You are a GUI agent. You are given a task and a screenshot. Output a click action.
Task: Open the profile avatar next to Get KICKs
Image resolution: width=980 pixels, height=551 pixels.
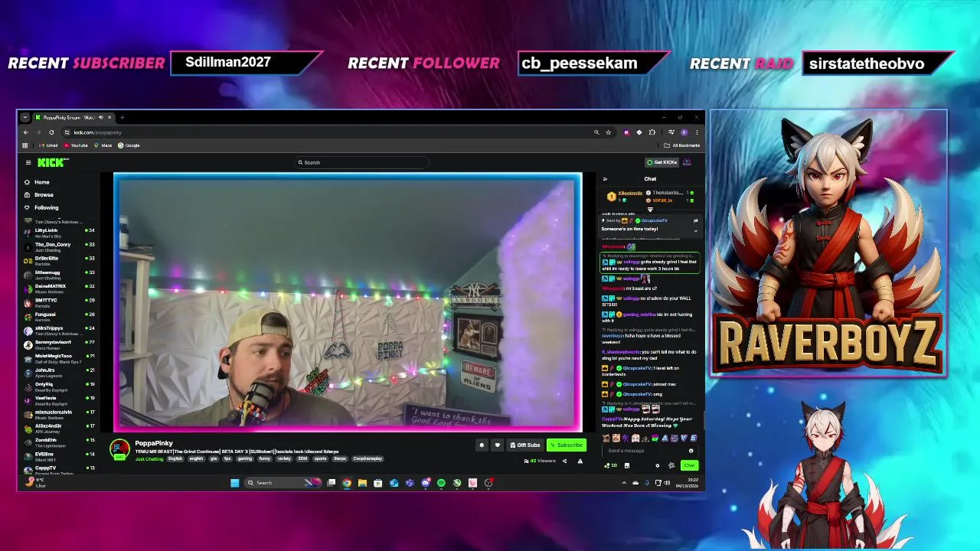point(687,162)
